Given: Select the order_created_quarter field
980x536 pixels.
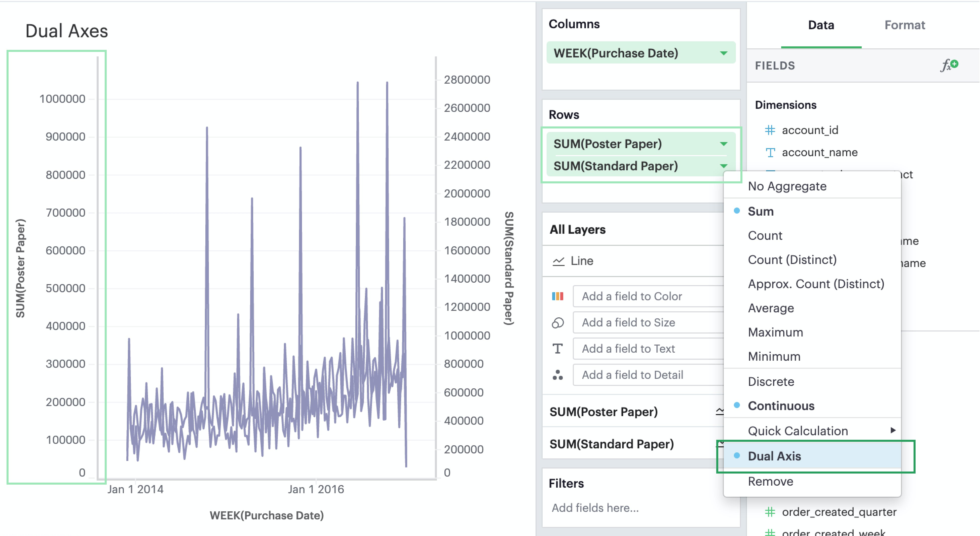Looking at the screenshot, I should click(839, 512).
